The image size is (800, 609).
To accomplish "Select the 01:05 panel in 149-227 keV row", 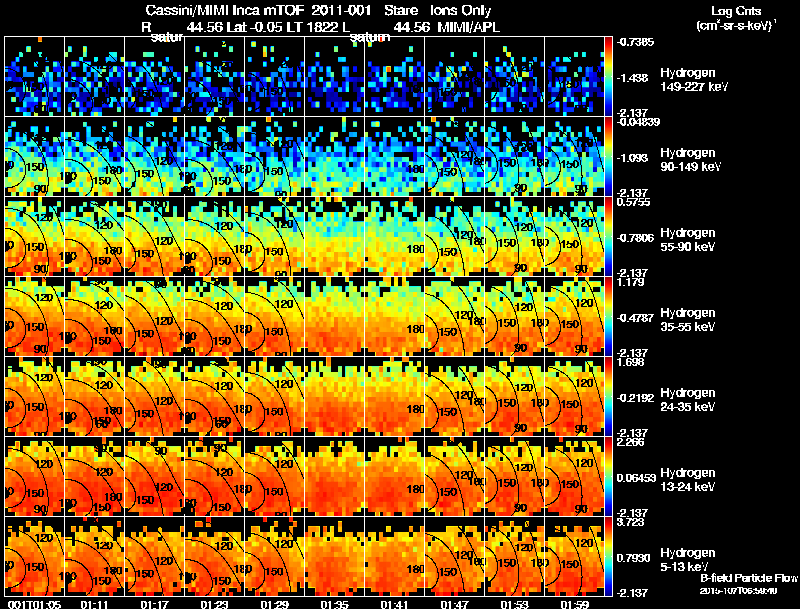I will coord(34,77).
